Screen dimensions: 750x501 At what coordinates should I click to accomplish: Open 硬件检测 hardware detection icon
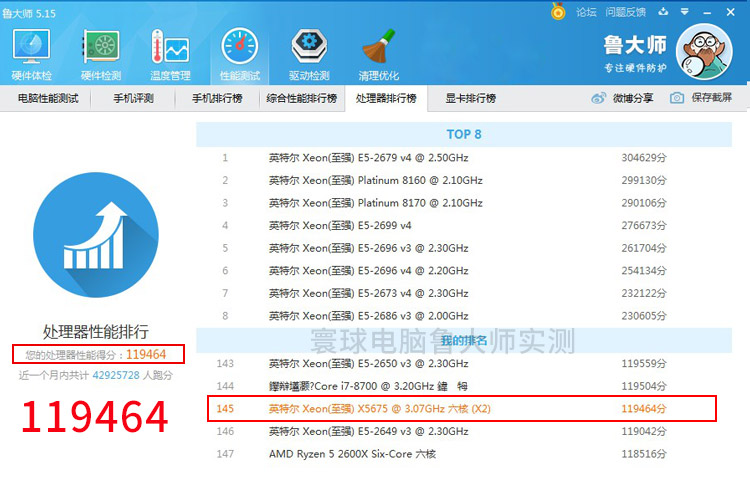(101, 55)
